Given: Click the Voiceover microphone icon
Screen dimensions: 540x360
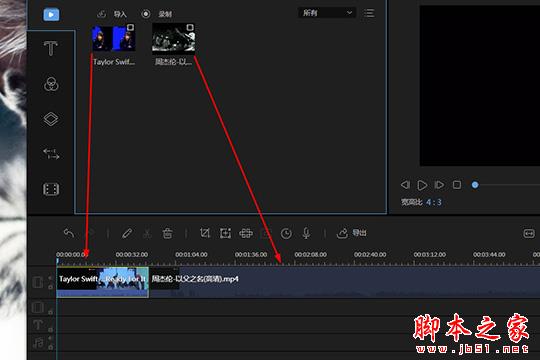Looking at the screenshot, I should [x=306, y=233].
